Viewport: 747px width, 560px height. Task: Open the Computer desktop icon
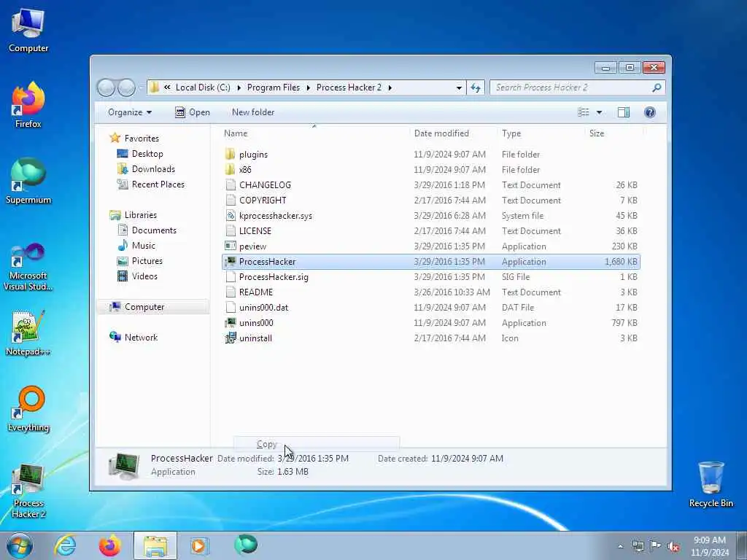(28, 31)
